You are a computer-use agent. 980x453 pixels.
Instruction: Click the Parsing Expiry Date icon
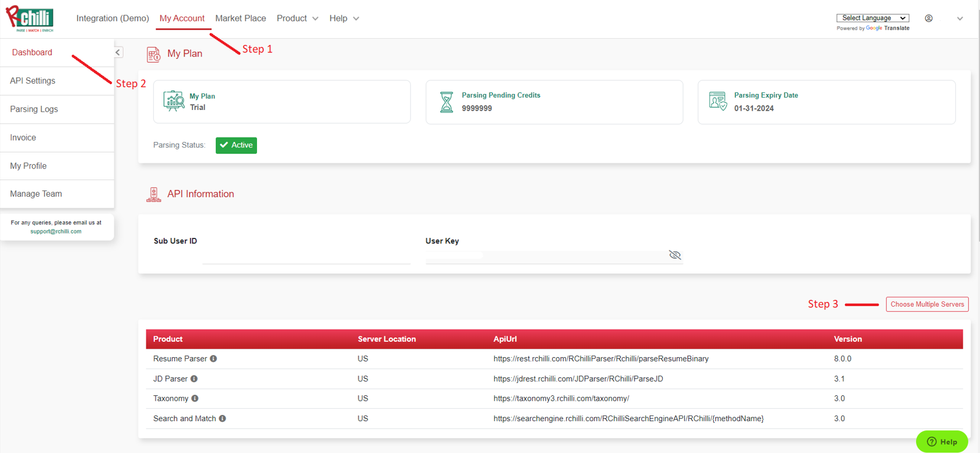(x=717, y=101)
